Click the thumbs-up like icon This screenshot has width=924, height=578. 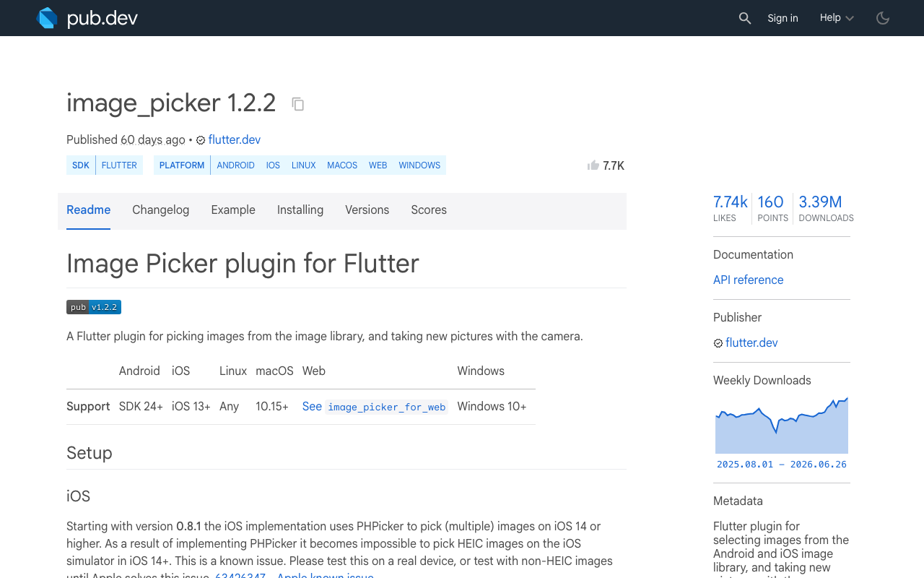[593, 165]
